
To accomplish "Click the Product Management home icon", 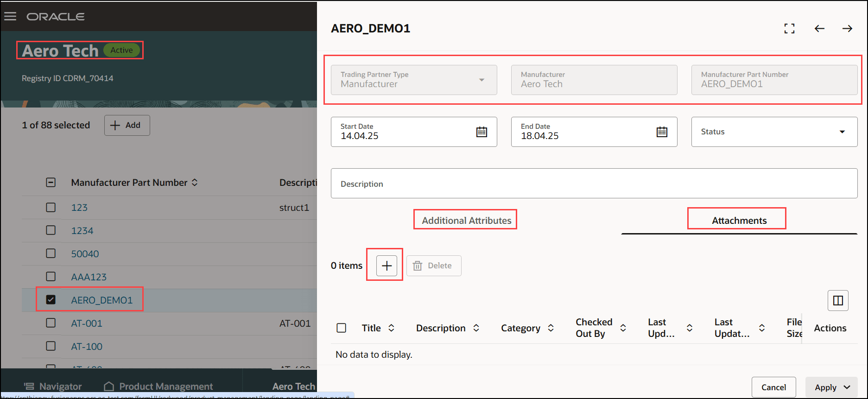I will [x=109, y=386].
